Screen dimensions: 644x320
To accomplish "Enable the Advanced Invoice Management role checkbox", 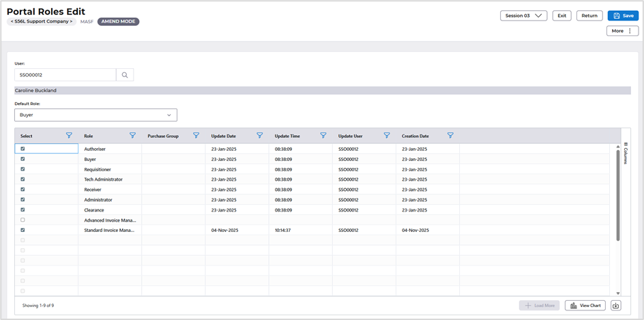I will (x=23, y=220).
